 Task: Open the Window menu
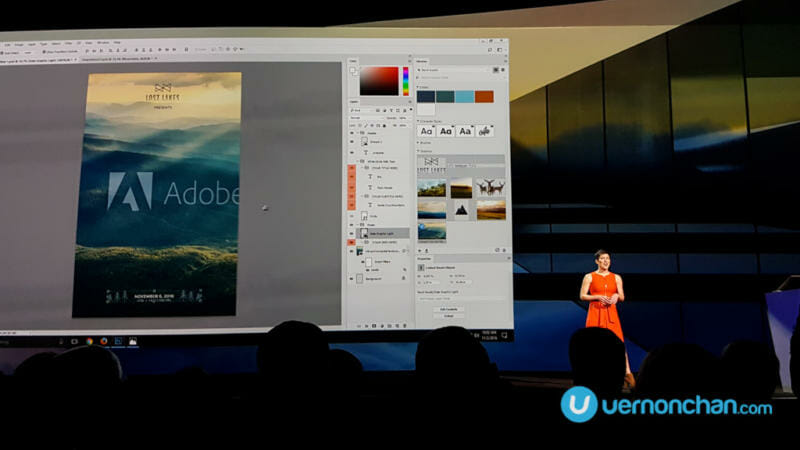tap(103, 42)
